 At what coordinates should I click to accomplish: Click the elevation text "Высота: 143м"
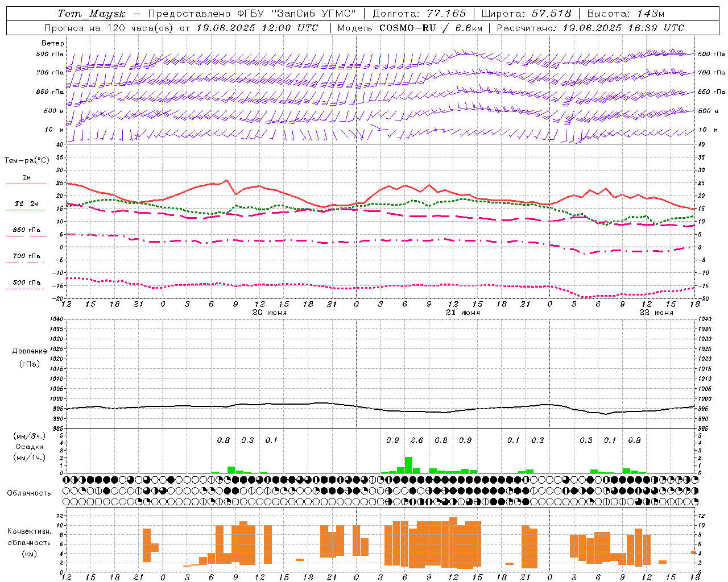[626, 14]
